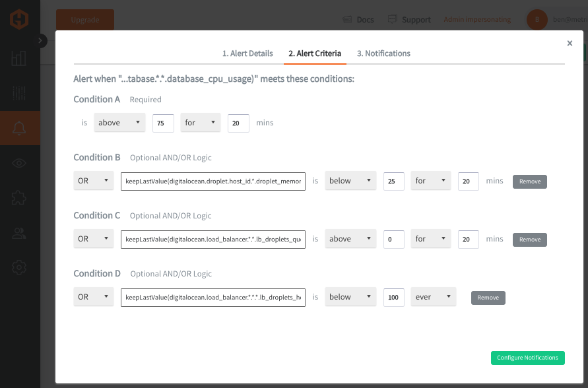Open the Support link

416,20
